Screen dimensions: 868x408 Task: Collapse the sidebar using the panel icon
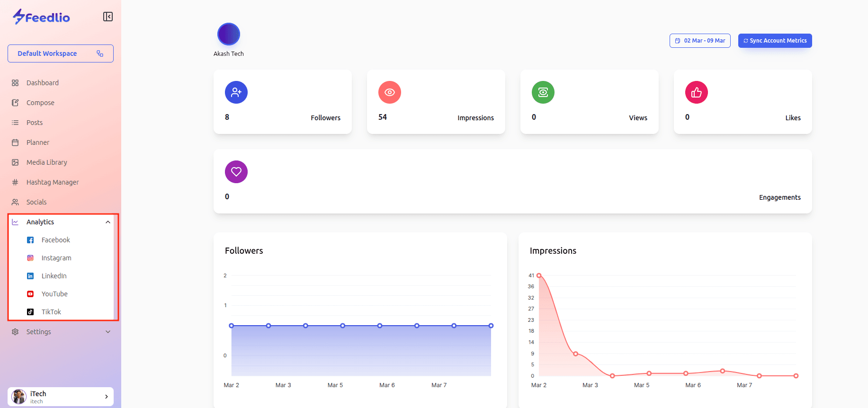click(108, 17)
